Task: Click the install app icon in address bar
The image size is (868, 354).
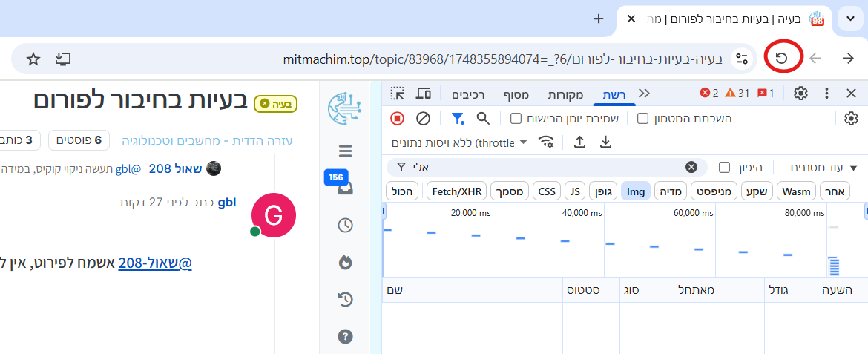Action: pos(64,59)
